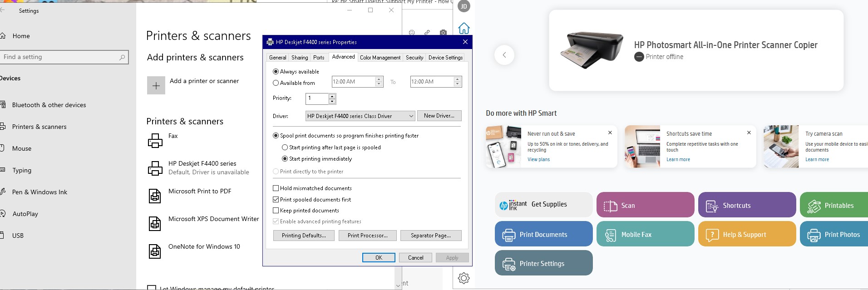
Task: Click the plus icon to add a printer
Action: 156,85
